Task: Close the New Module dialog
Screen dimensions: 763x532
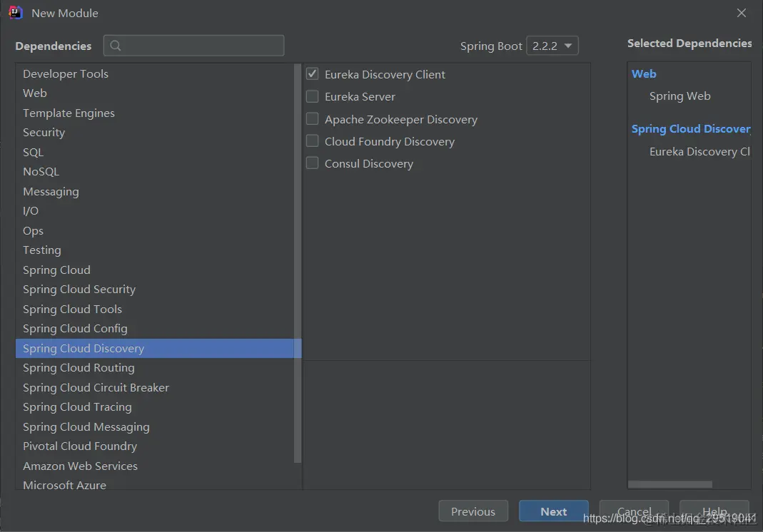Action: (741, 13)
